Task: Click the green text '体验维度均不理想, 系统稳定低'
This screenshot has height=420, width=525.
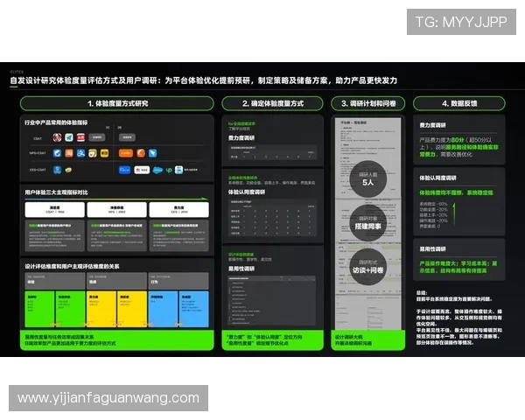Action: (456, 192)
